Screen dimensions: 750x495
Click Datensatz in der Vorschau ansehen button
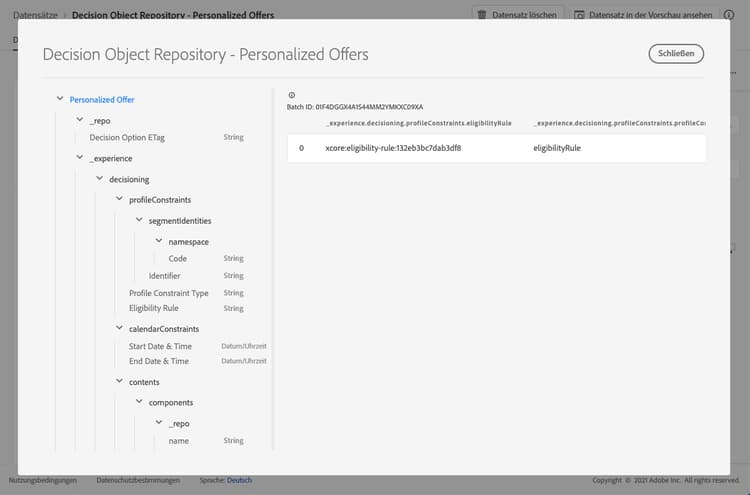pos(643,15)
